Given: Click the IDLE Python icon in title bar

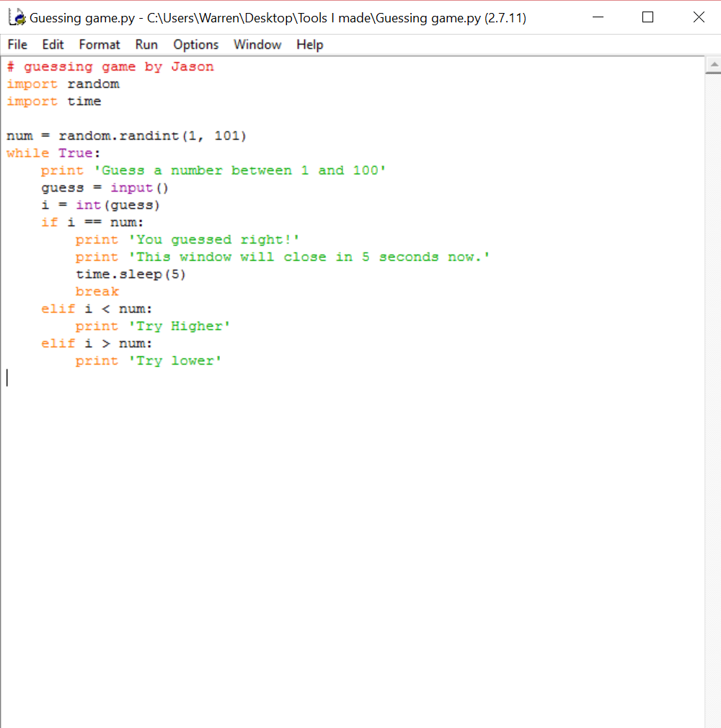Looking at the screenshot, I should coord(16,17).
